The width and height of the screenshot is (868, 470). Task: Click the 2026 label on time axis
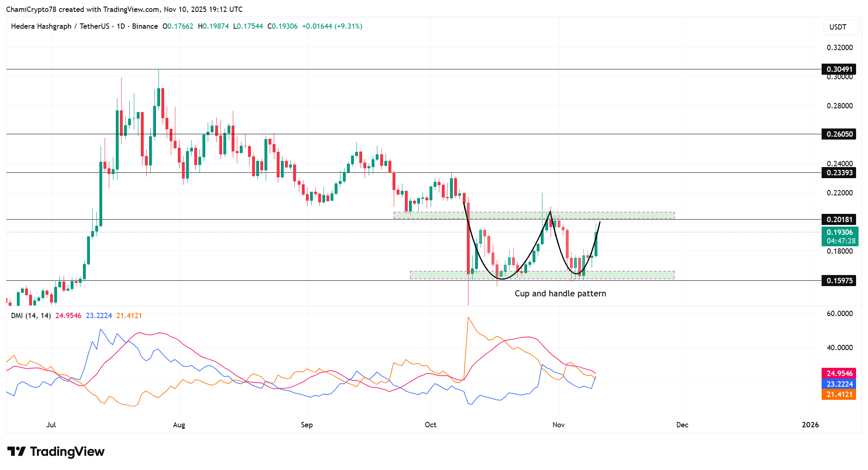810,425
